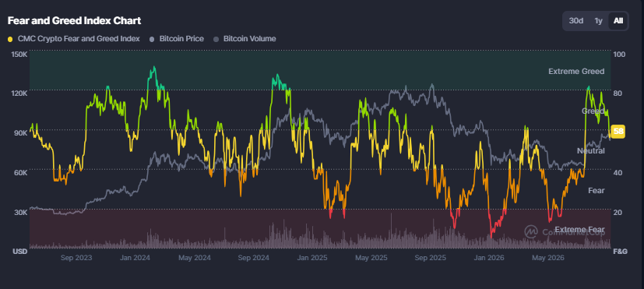644x289 pixels.
Task: Click the Sep 2025 date label
Action: (430, 258)
